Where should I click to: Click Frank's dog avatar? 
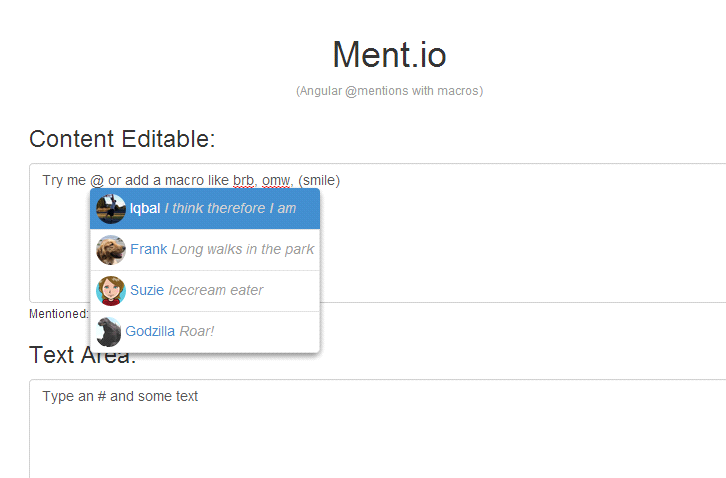tap(111, 250)
